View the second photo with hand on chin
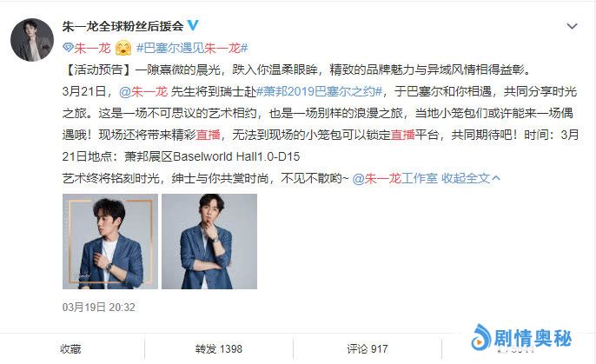Viewport: 596px width, 364px height. (209, 242)
